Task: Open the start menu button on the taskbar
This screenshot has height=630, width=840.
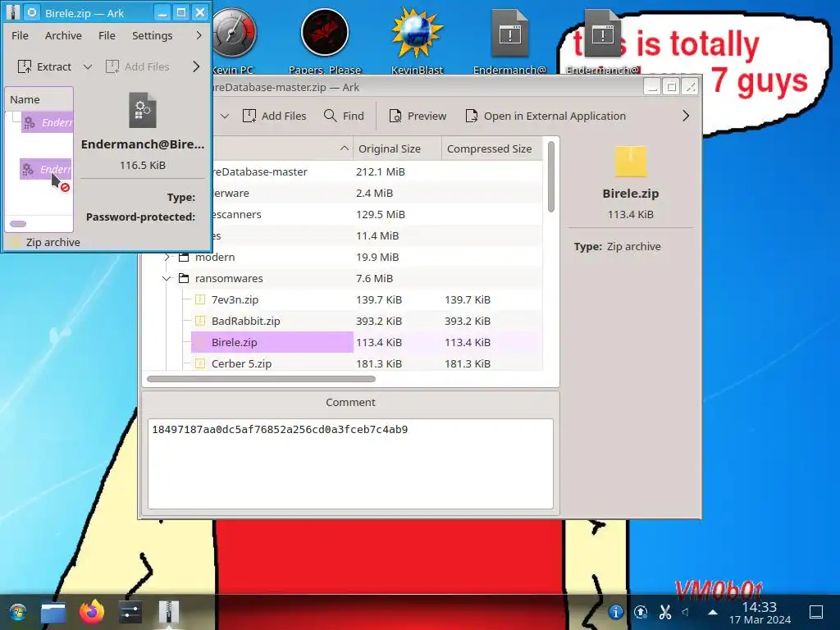Action: 18,612
